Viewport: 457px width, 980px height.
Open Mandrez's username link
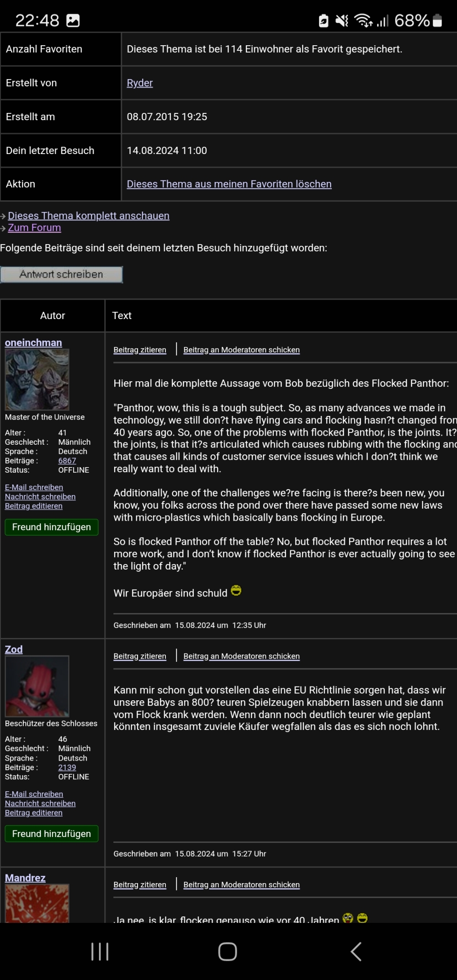tap(25, 878)
